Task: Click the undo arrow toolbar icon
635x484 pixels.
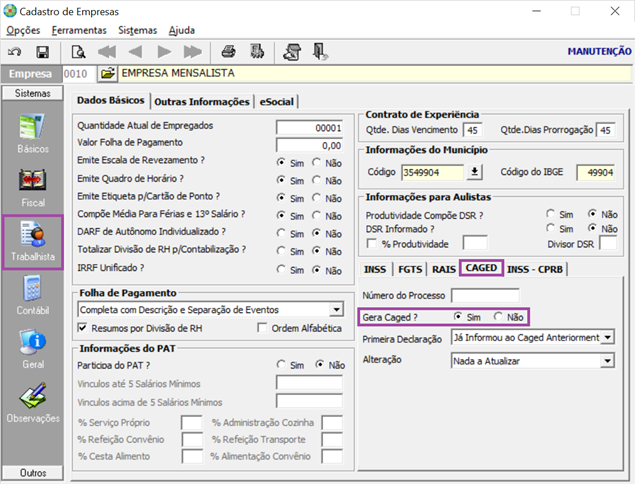Action: click(x=15, y=51)
